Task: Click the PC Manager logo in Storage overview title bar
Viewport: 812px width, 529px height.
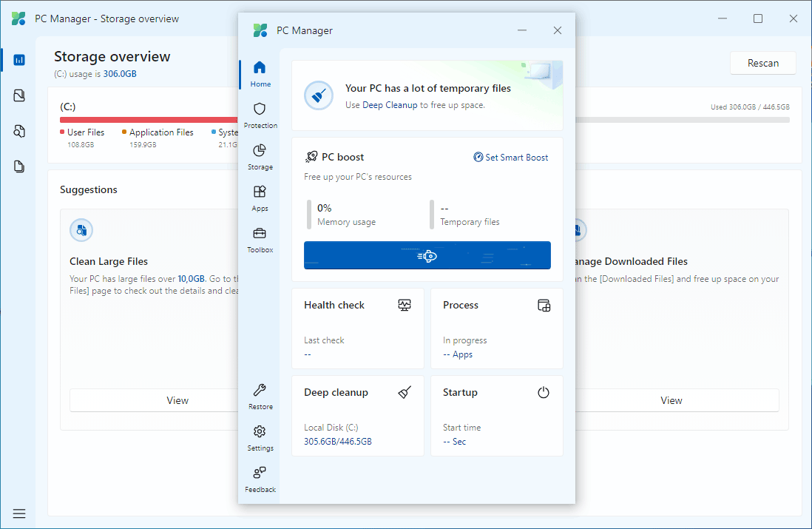Action: (18, 18)
